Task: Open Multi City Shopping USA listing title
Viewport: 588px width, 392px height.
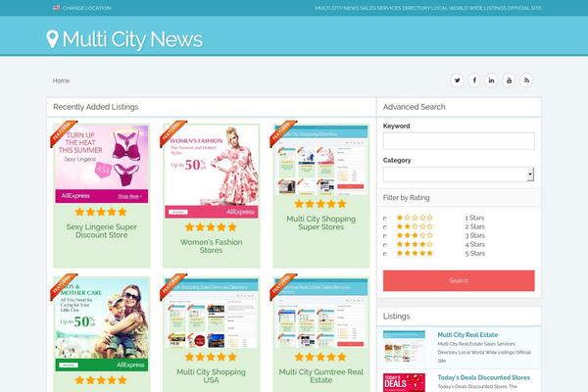Action: point(211,376)
